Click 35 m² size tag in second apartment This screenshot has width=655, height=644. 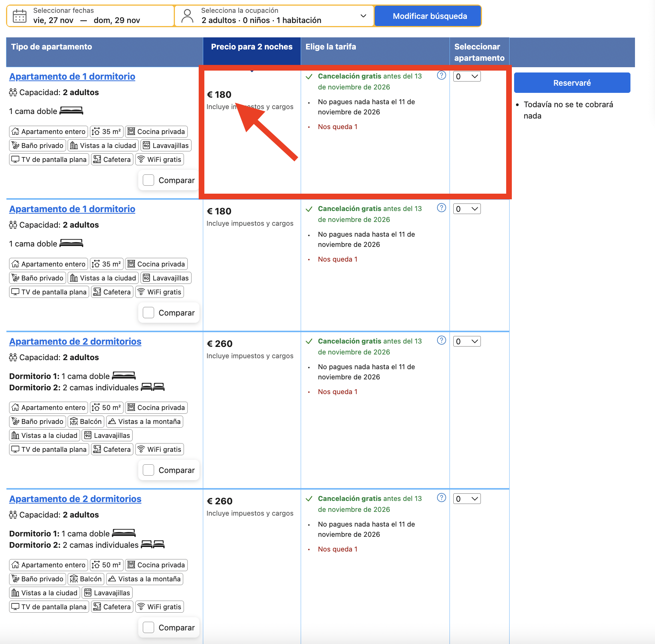107,264
